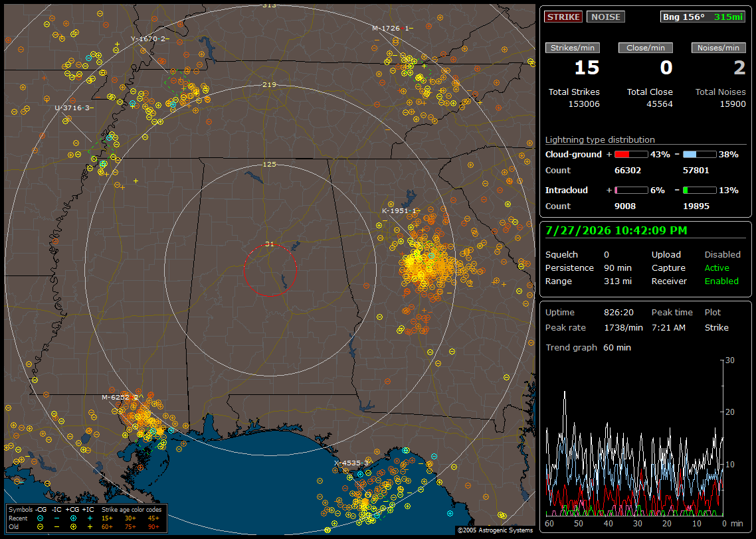Click the Bng 156° 315mi readout

pos(702,17)
